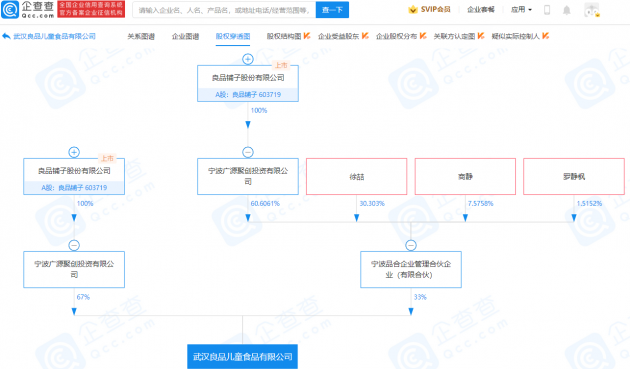Viewport: 630px width, 369px height.
Task: Click VIP badge next to 关联方认定图
Action: tap(481, 36)
